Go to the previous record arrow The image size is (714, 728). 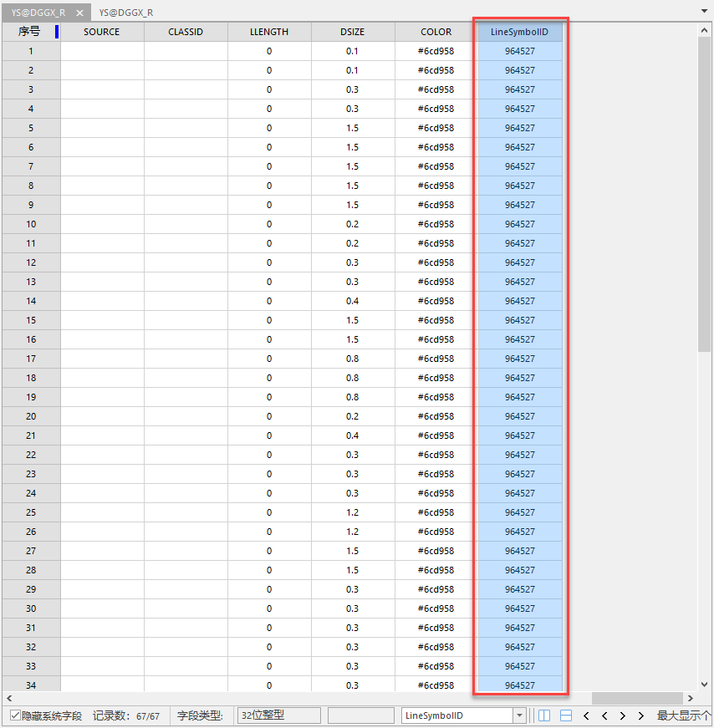click(x=604, y=716)
